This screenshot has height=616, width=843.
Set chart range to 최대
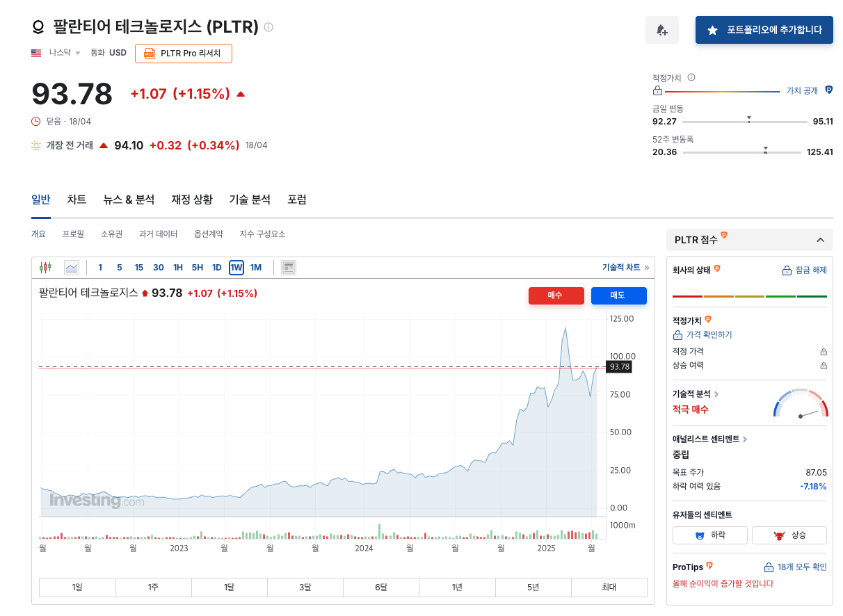click(x=609, y=587)
